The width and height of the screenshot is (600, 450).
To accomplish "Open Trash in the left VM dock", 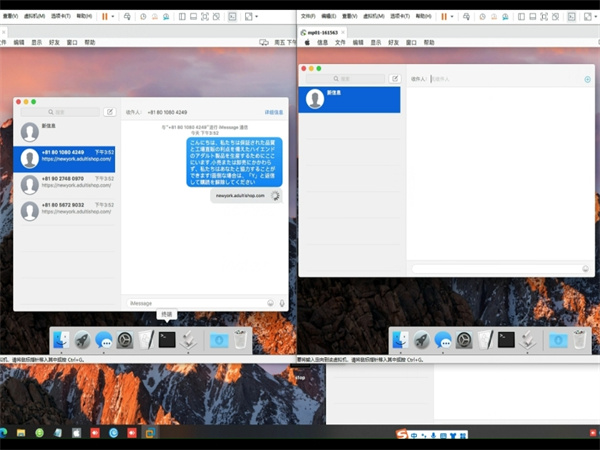I will (240, 340).
